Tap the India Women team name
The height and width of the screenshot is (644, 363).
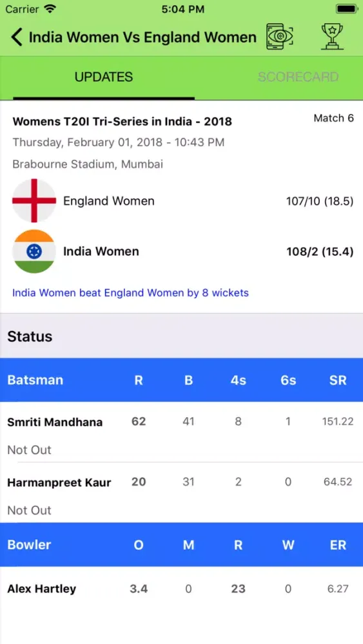pos(101,251)
